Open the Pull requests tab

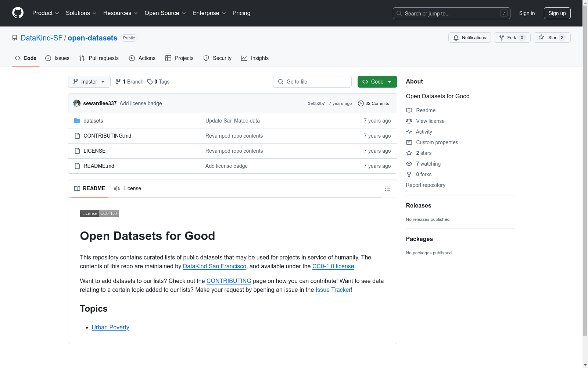[99, 58]
